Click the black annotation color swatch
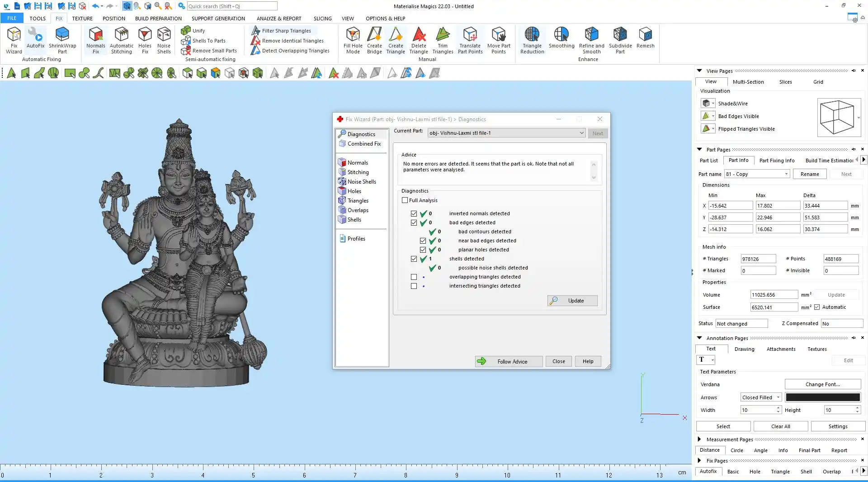Image resolution: width=868 pixels, height=482 pixels. point(822,397)
